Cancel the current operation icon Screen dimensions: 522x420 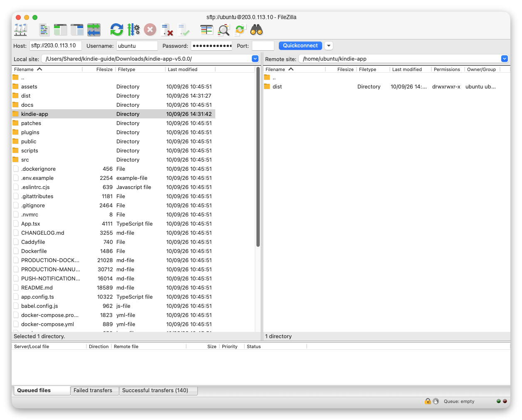(x=150, y=29)
